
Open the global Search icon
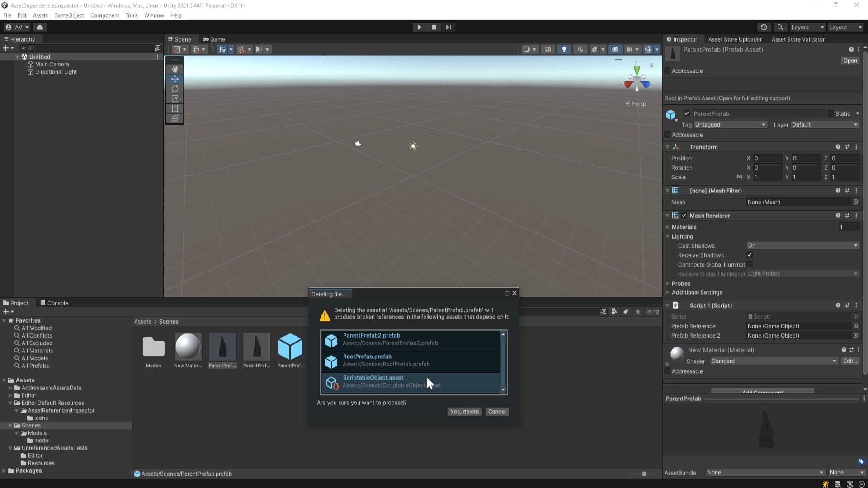click(x=780, y=27)
